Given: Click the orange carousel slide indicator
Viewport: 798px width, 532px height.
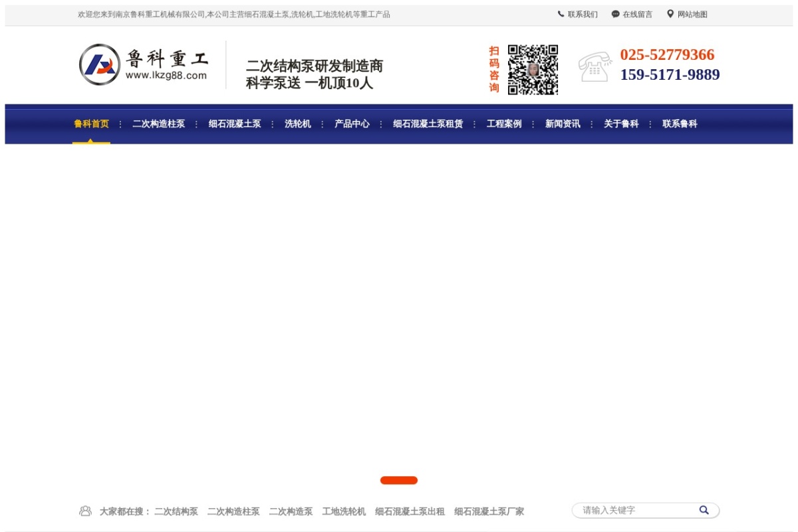Looking at the screenshot, I should [399, 480].
